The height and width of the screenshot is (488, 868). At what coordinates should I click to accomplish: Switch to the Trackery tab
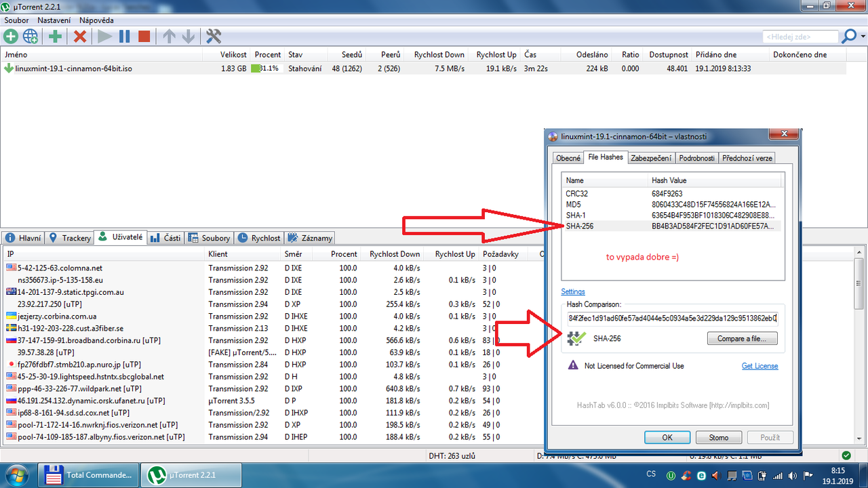(70, 238)
